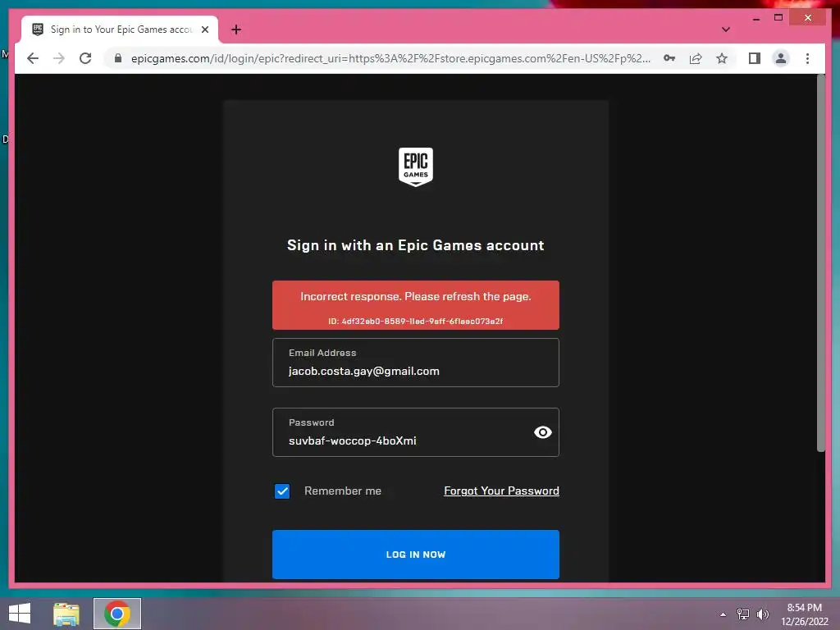Bookmark this page with the star icon
This screenshot has height=630, width=840.
tap(722, 58)
